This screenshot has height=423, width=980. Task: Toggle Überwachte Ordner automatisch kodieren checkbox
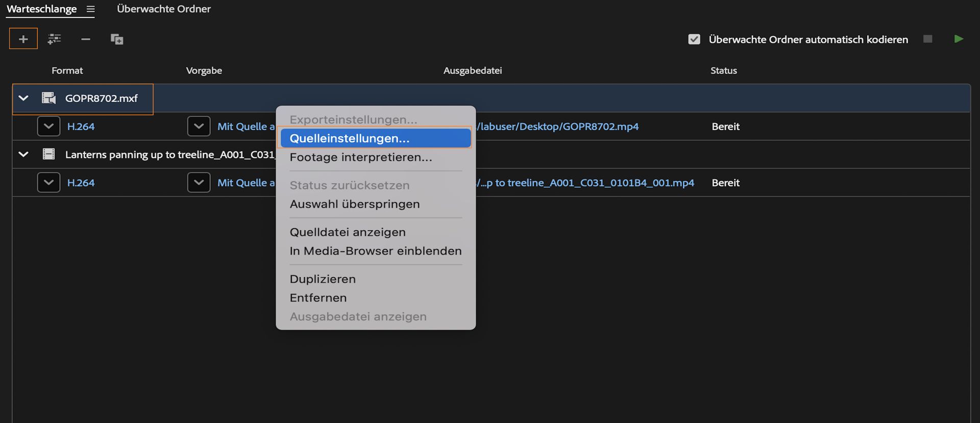click(x=694, y=39)
